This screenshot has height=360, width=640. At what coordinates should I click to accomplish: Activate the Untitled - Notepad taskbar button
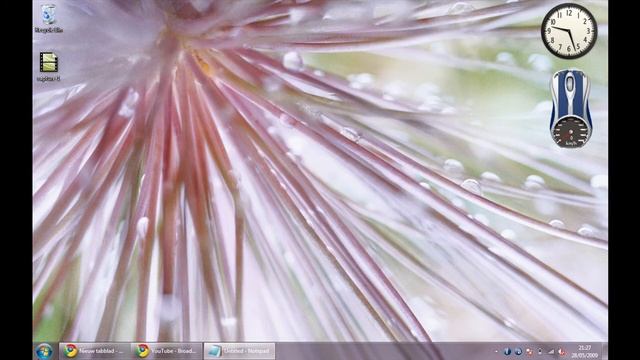point(240,351)
